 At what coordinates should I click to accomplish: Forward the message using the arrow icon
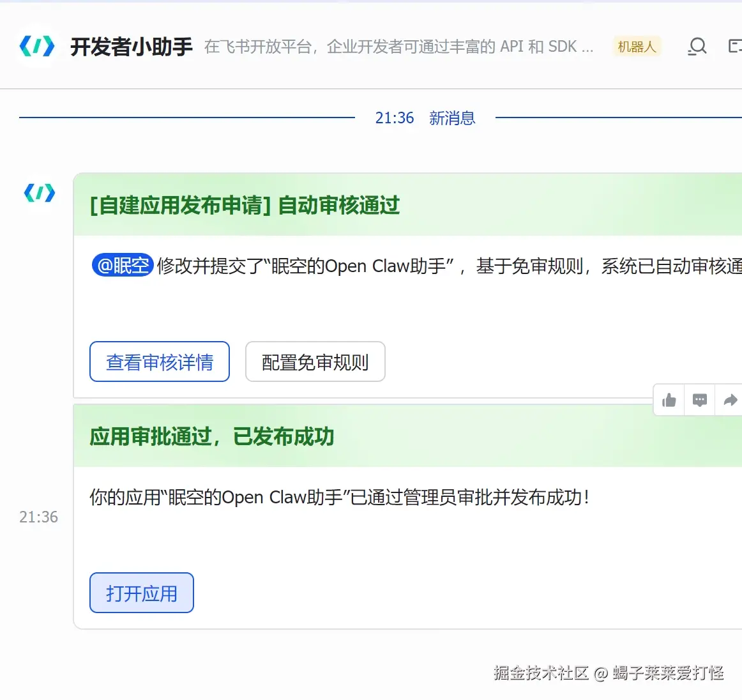click(x=730, y=400)
